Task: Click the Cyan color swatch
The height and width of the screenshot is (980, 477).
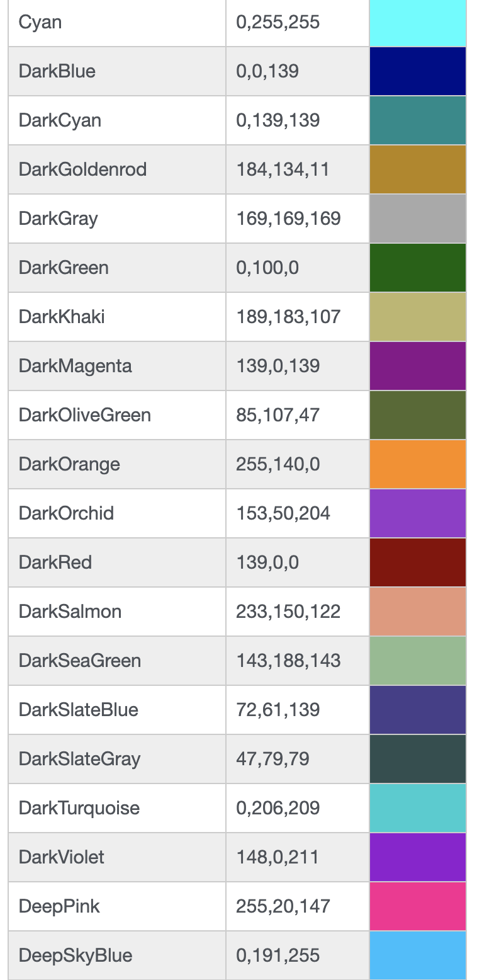Action: coord(417,23)
